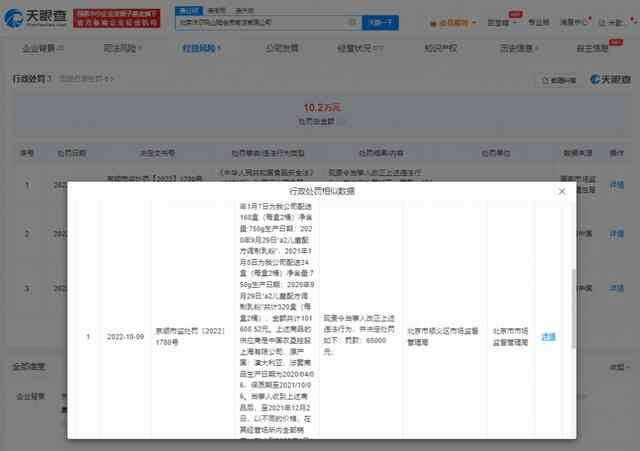640x451 pixels.
Task: Click the 天眼查 watermark logo beside the table
Action: 610,79
